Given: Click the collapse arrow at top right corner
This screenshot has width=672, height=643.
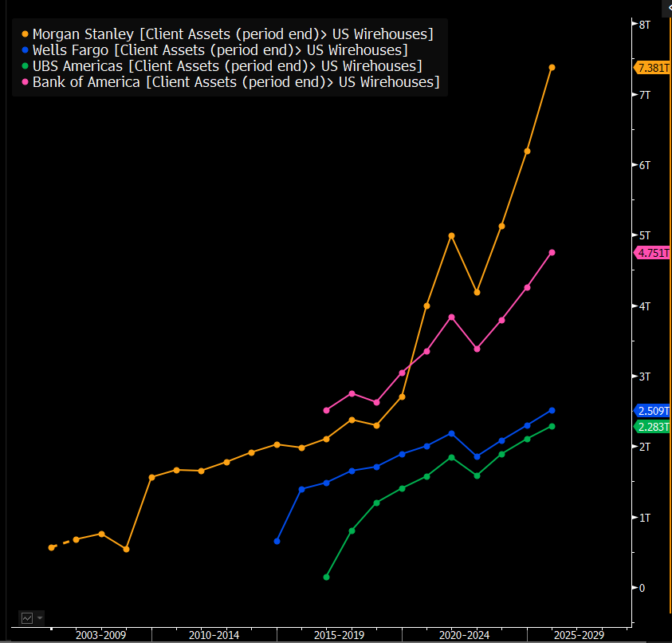Looking at the screenshot, I should (x=668, y=8).
